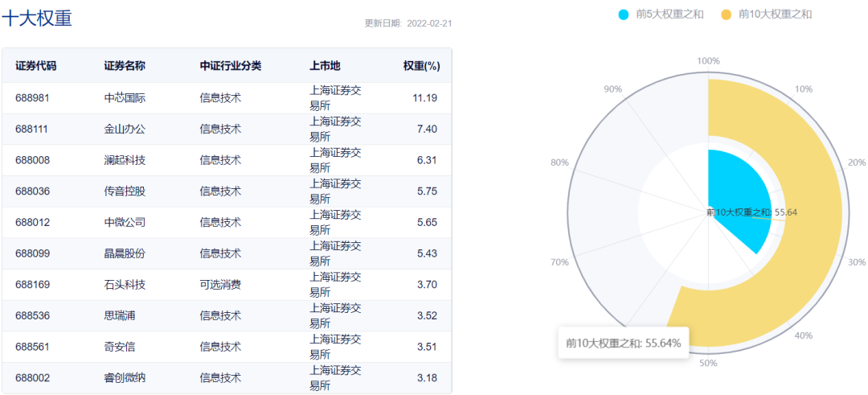Click the 十大权重 section title
868x395 pixels.
[x=36, y=19]
